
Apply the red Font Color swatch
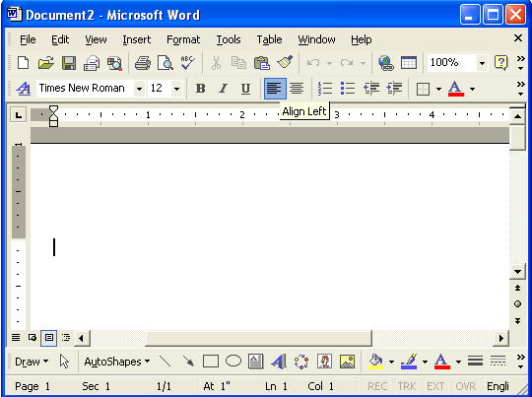456,89
